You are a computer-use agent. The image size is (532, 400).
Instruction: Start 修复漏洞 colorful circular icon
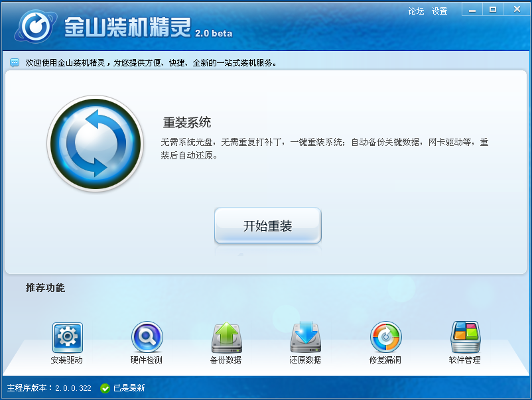pyautogui.click(x=386, y=337)
